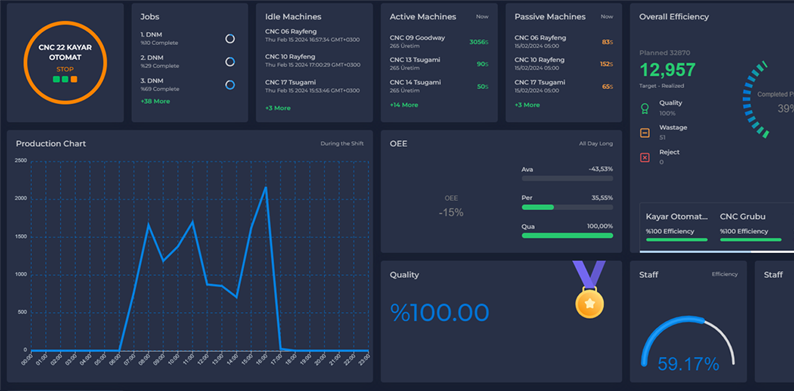
Task: Open the +38 More jobs link
Action: point(155,101)
